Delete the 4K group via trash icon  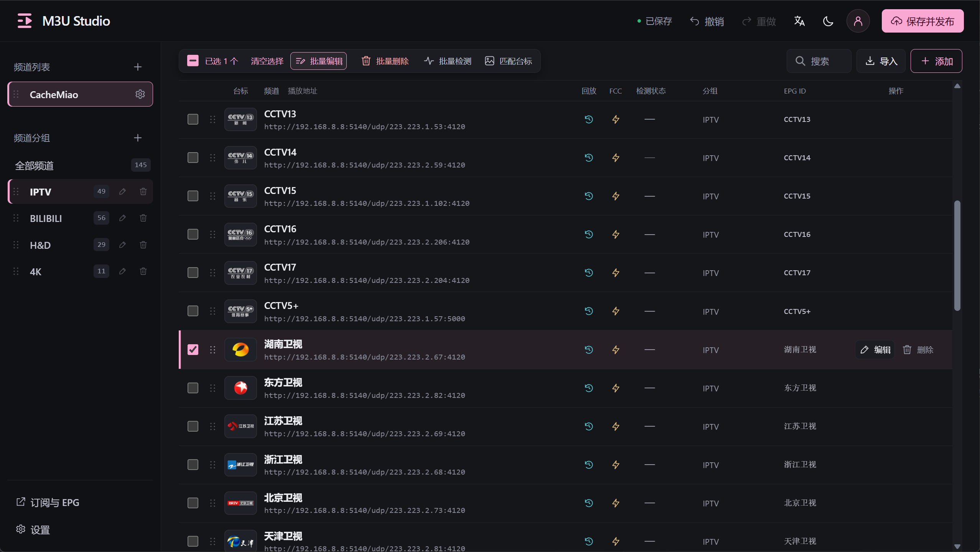(x=143, y=271)
